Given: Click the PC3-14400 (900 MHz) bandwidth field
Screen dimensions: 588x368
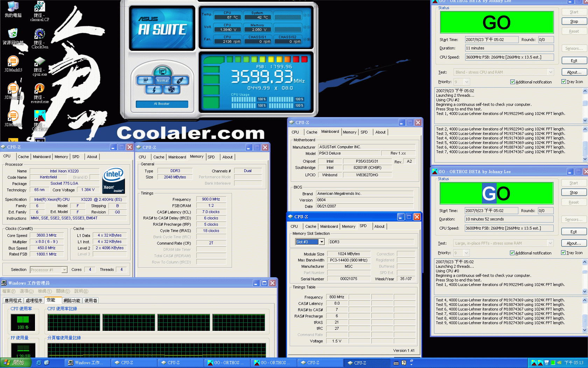Looking at the screenshot, I should [349, 260].
